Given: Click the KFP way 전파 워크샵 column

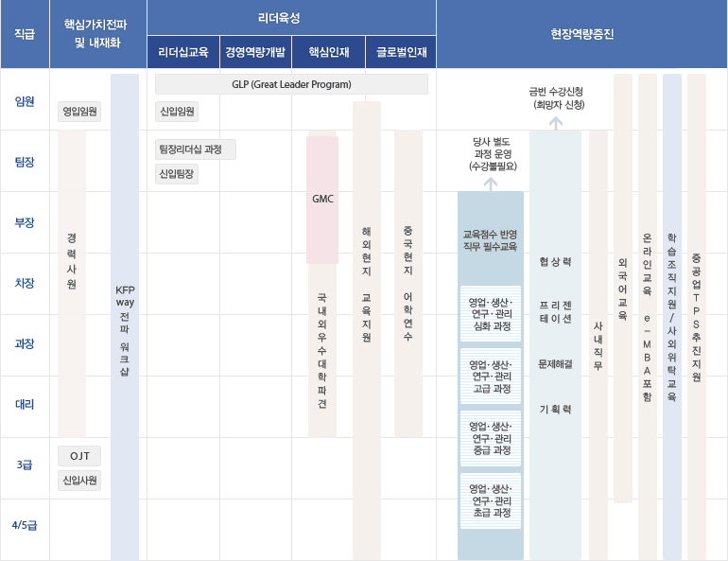Looking at the screenshot, I should coord(125,317).
